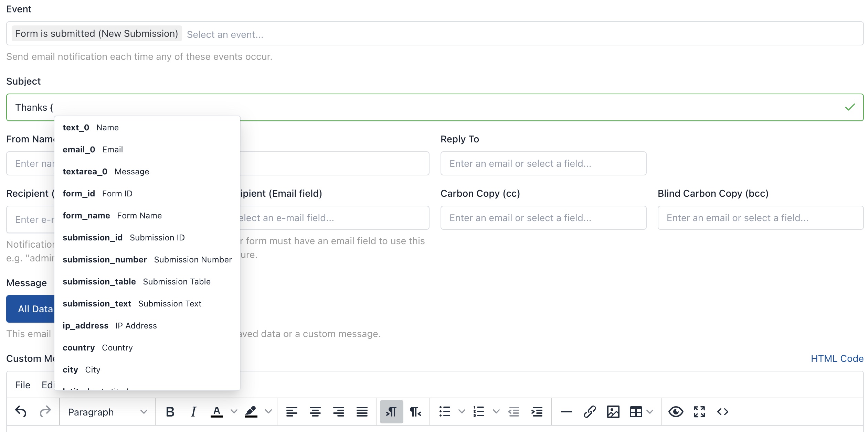Preview the message with eye icon

pos(676,411)
